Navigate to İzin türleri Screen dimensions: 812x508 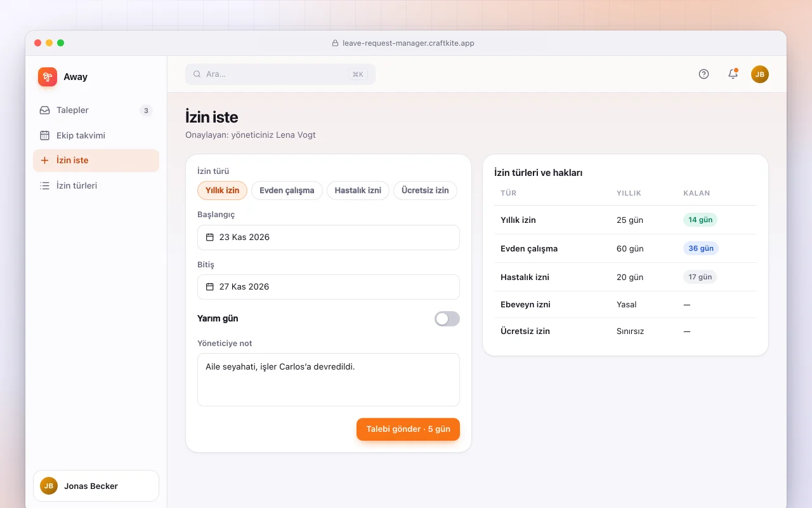pyautogui.click(x=96, y=186)
